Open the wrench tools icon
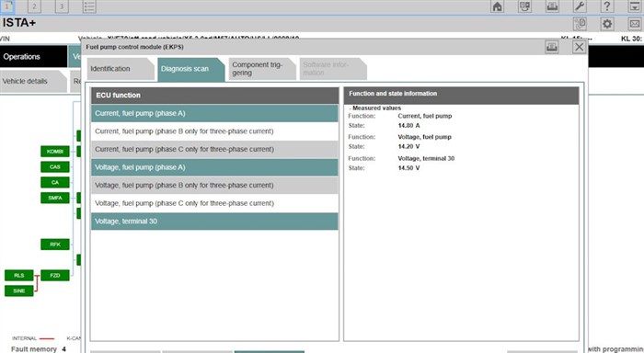 coord(580,6)
